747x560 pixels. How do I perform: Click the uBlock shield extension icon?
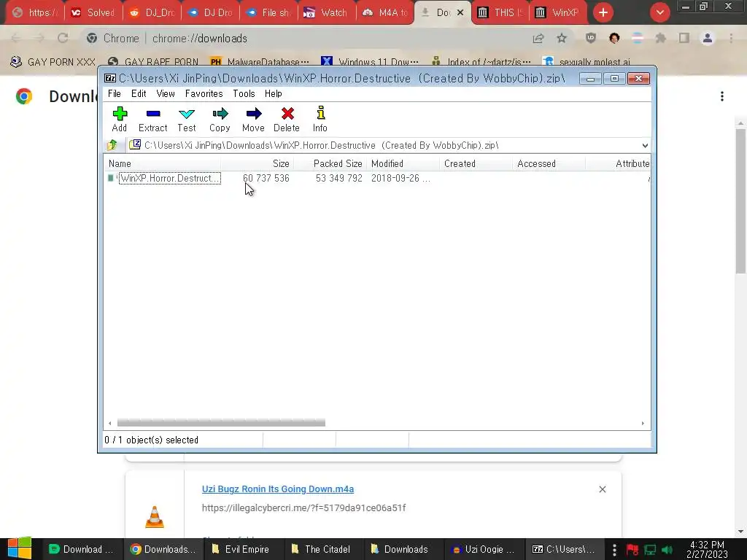coord(591,38)
